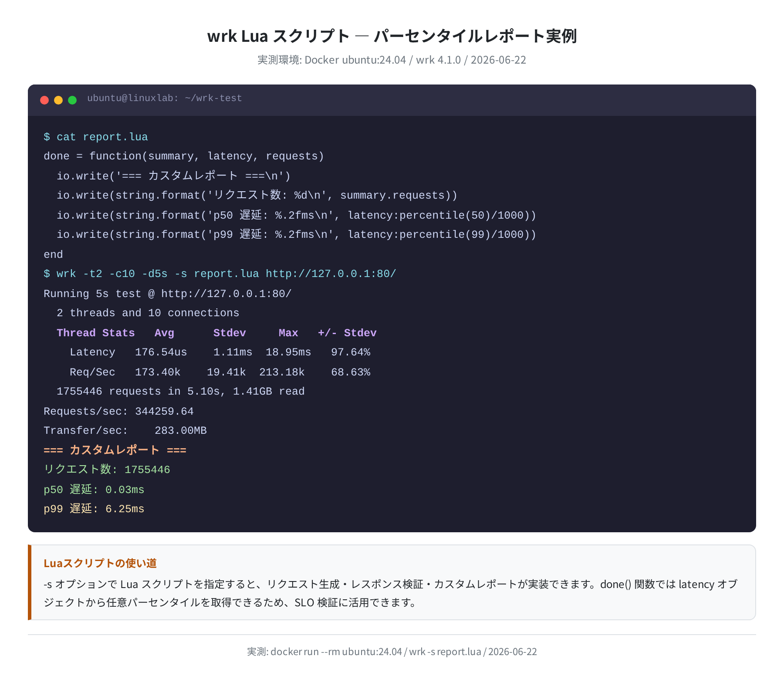This screenshot has height=676, width=784.
Task: Click the 'p99 遅延: 6.25ms' output line
Action: tap(94, 509)
